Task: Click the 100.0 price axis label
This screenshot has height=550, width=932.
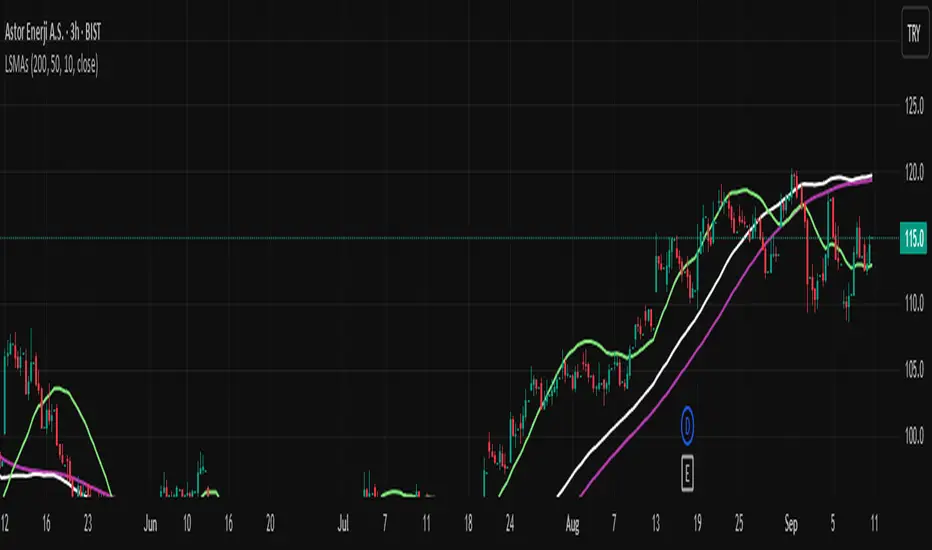Action: [x=914, y=436]
